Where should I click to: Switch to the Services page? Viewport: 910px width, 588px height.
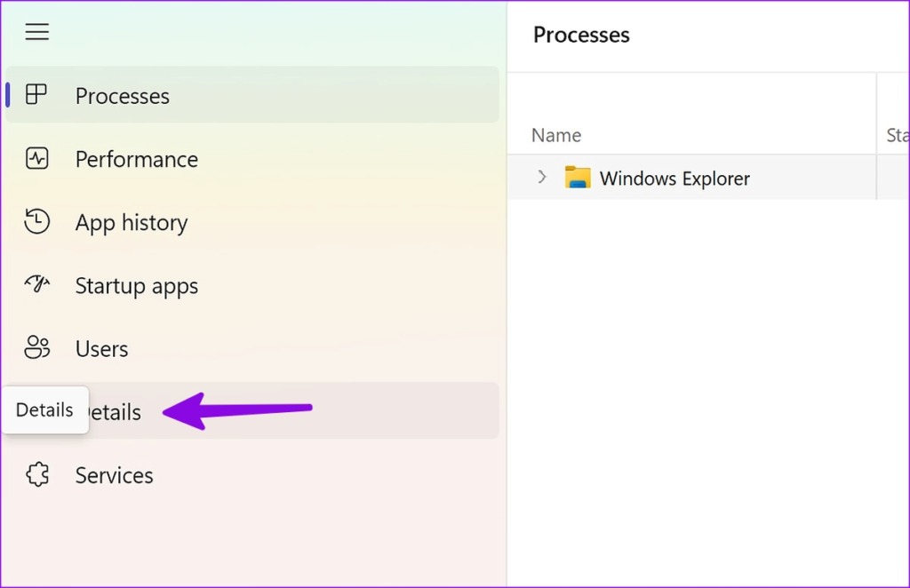[x=114, y=474]
